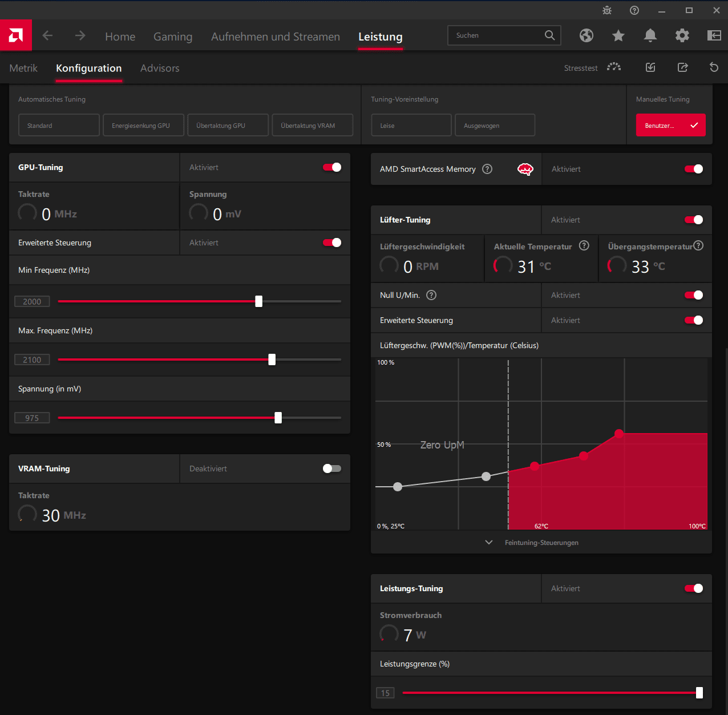
Task: Toggle AMD SmartAccess Memory switch
Action: click(694, 169)
